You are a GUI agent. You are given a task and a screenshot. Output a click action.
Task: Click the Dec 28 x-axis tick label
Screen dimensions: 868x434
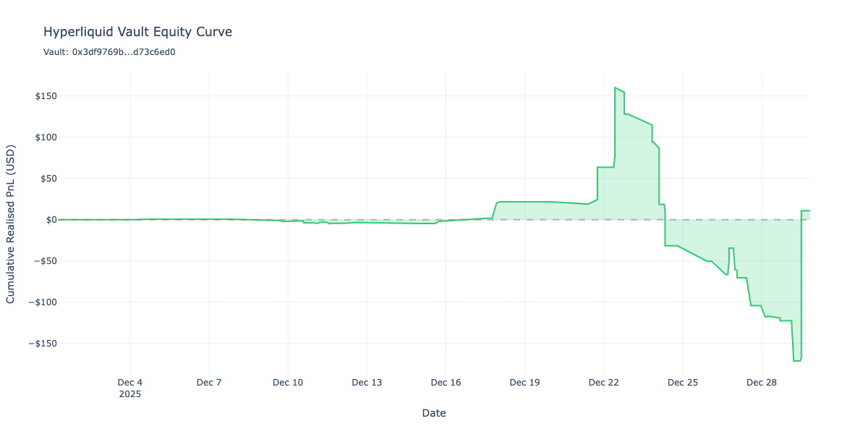coord(762,383)
